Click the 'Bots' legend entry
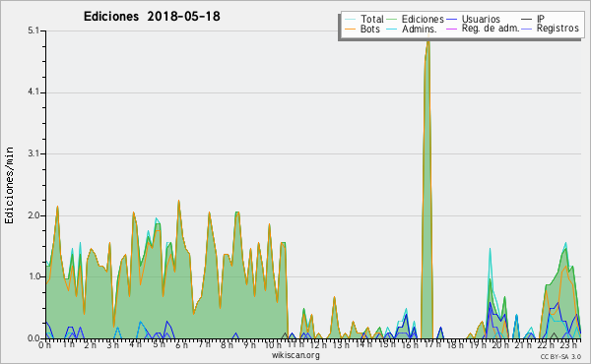 [362, 29]
